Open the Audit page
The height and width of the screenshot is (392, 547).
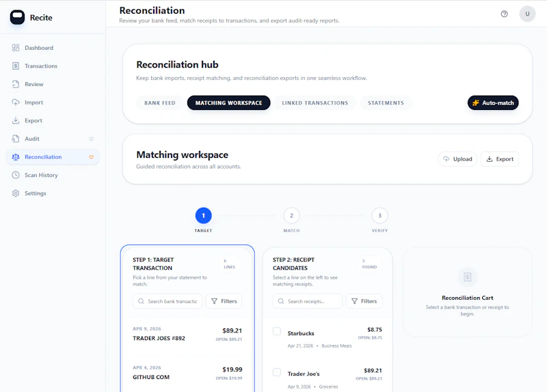53,139
